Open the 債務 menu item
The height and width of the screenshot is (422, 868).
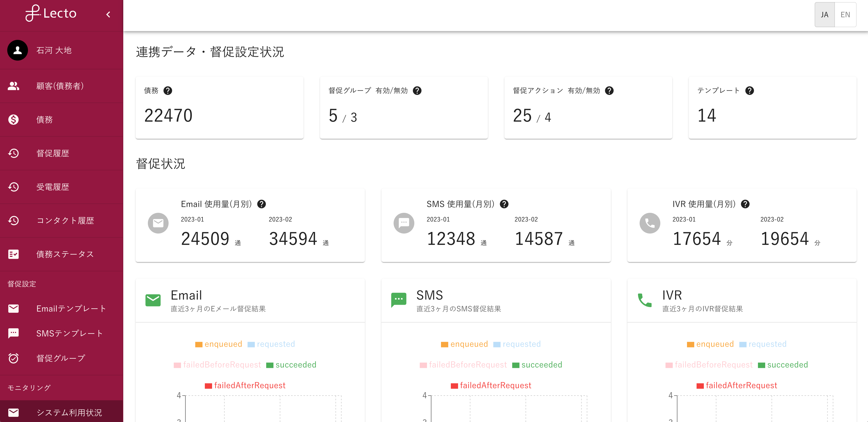point(62,120)
